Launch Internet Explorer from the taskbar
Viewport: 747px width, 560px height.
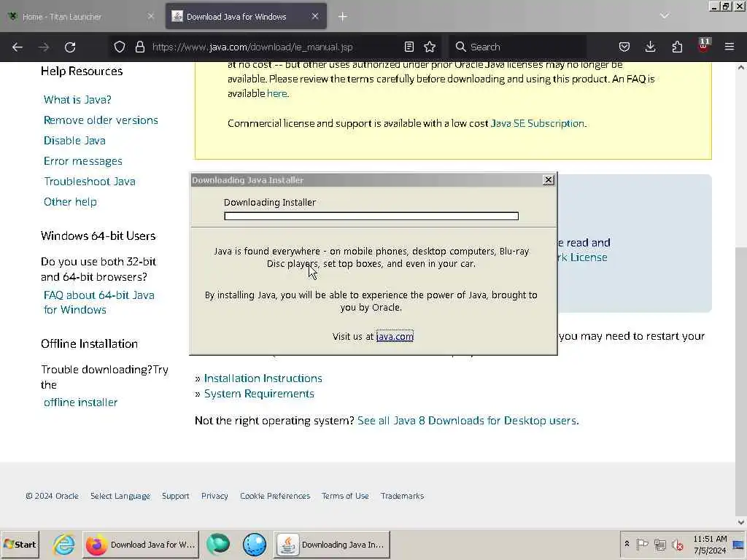(63, 544)
